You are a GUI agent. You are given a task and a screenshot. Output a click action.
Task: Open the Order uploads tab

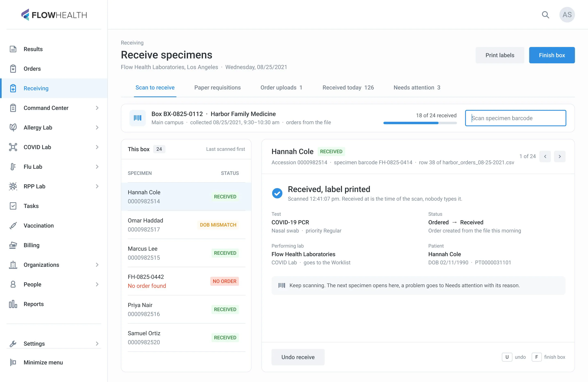pyautogui.click(x=281, y=87)
